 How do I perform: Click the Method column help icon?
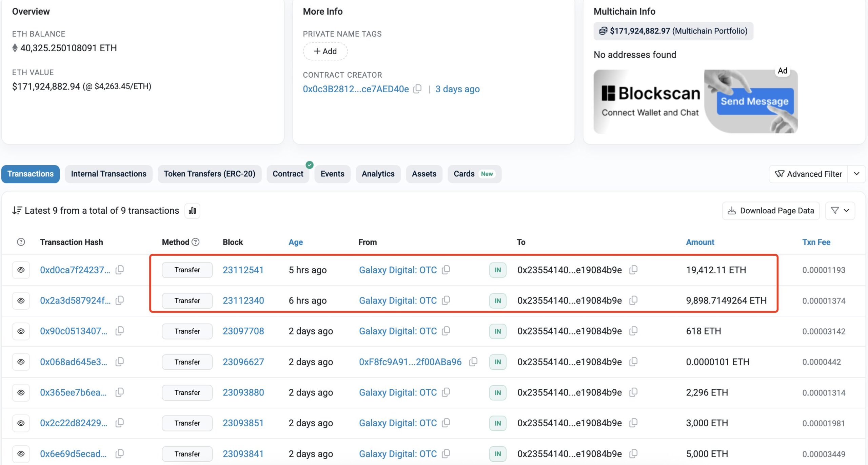pyautogui.click(x=196, y=242)
